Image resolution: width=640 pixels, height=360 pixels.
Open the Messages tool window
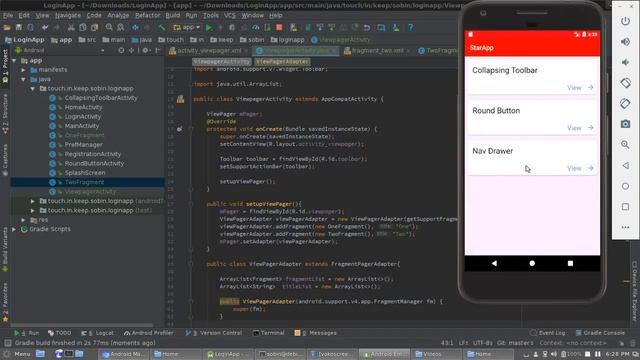[316, 333]
